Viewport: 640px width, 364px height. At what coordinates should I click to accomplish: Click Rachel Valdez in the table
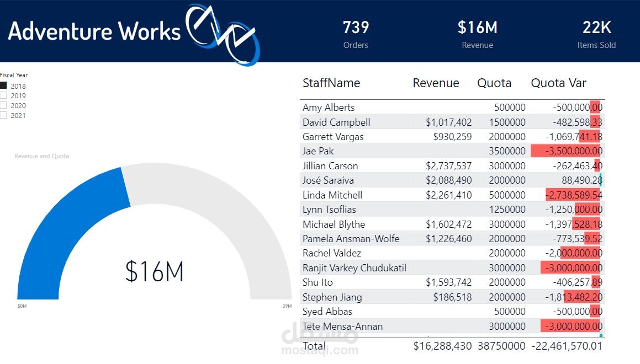click(x=332, y=253)
